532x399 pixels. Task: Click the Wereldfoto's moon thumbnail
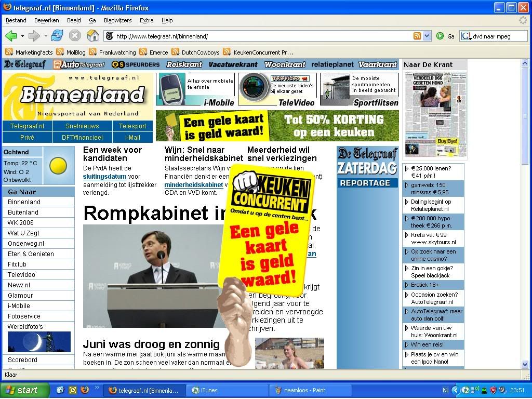39,342
